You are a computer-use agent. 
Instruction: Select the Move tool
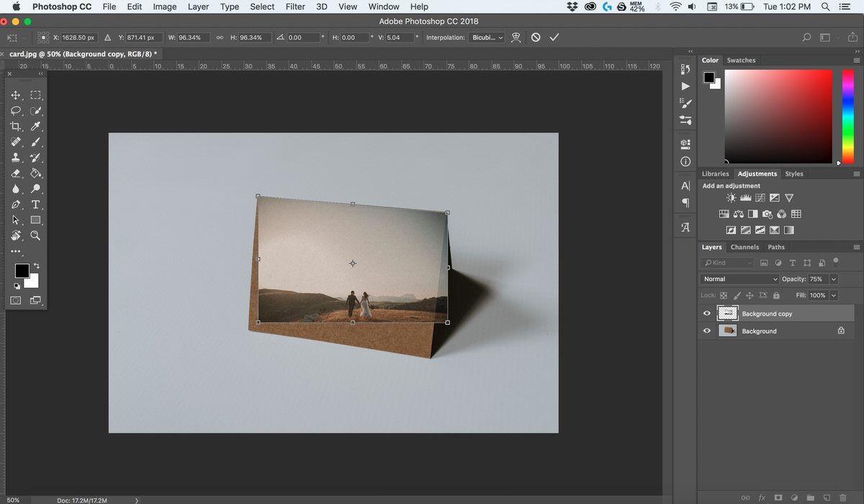click(16, 95)
